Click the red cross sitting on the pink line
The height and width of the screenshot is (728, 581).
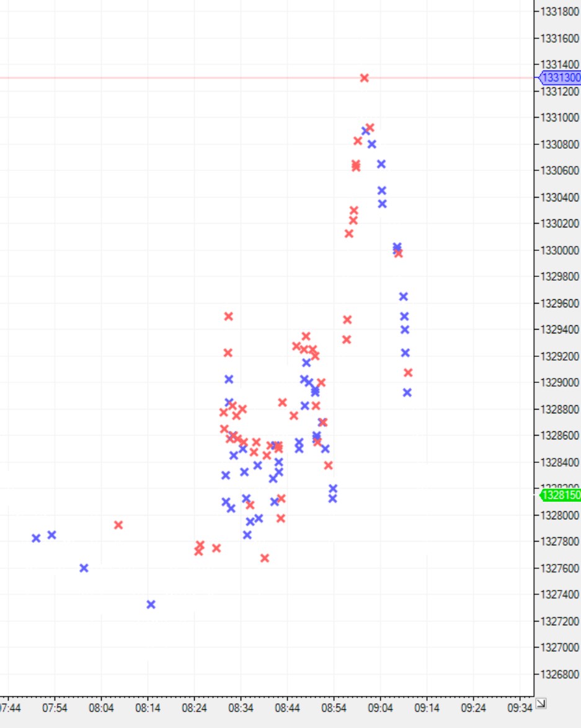(x=365, y=78)
